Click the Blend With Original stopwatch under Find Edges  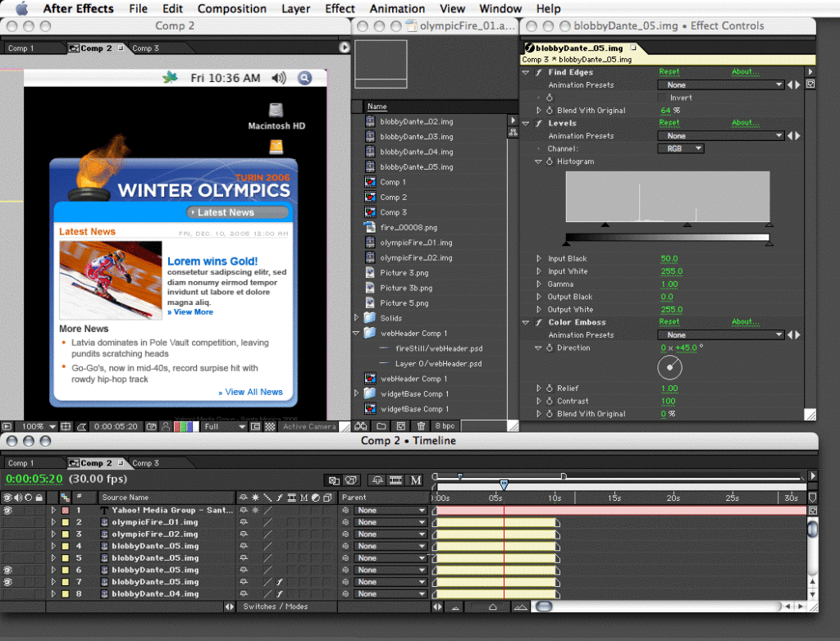[549, 111]
